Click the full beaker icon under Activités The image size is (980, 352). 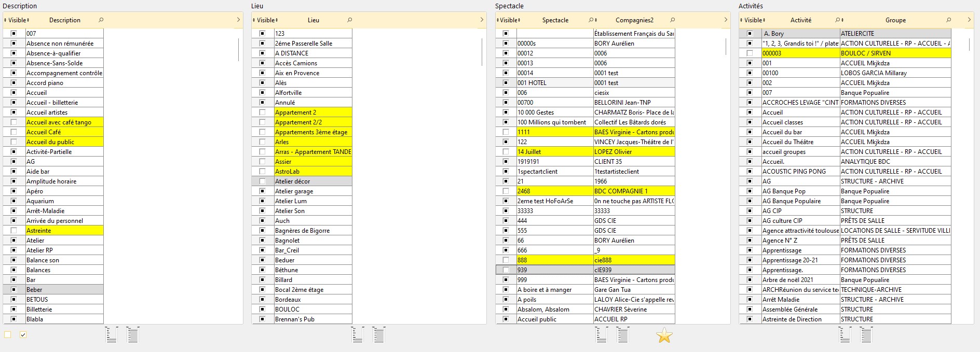866,335
